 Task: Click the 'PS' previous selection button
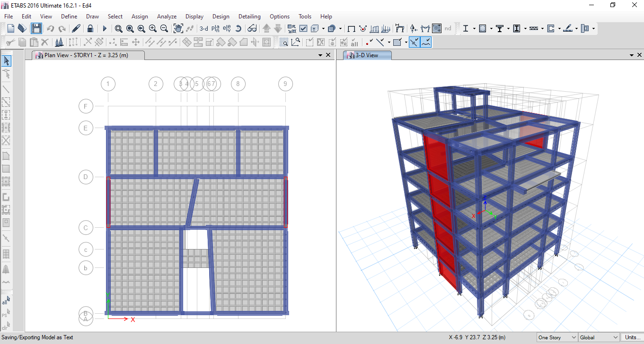6,314
